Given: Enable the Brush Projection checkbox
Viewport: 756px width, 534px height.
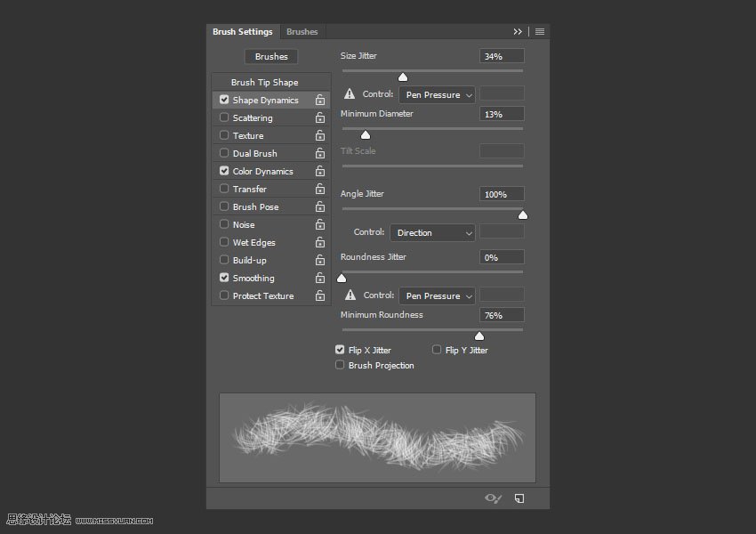Looking at the screenshot, I should tap(340, 365).
